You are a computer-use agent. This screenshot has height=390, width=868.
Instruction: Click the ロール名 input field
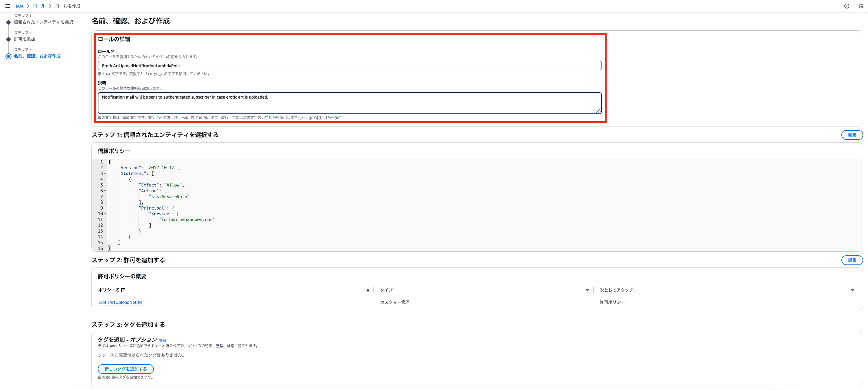click(x=349, y=66)
